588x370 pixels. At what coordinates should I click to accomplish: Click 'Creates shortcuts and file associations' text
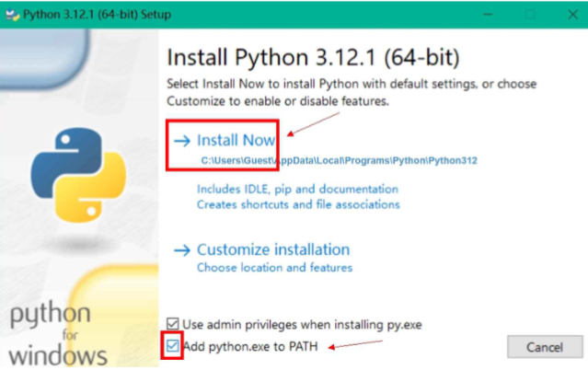(298, 204)
